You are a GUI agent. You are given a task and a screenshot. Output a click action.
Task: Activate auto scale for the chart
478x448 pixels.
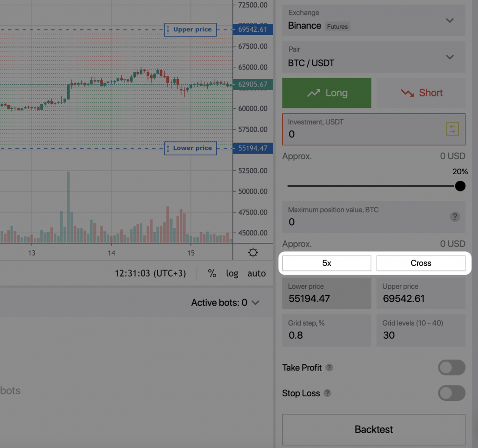pos(256,273)
